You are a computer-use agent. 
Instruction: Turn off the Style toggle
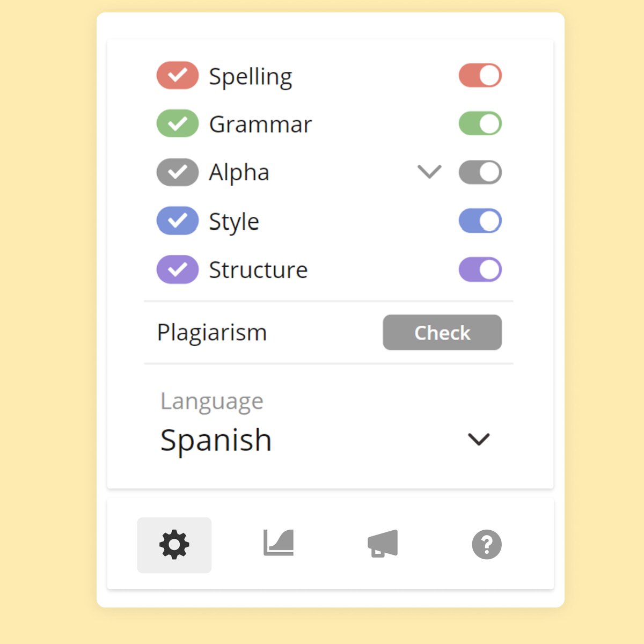pos(480,221)
